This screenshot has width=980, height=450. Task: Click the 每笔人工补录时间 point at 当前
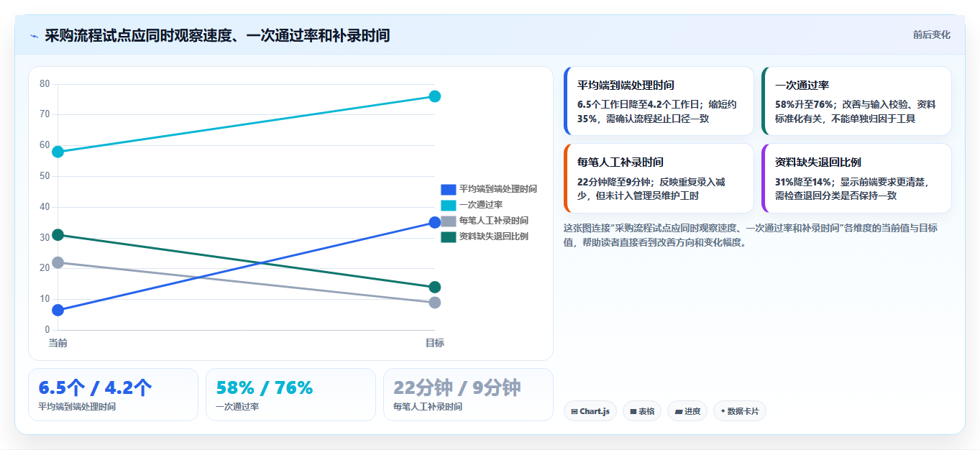(x=58, y=262)
